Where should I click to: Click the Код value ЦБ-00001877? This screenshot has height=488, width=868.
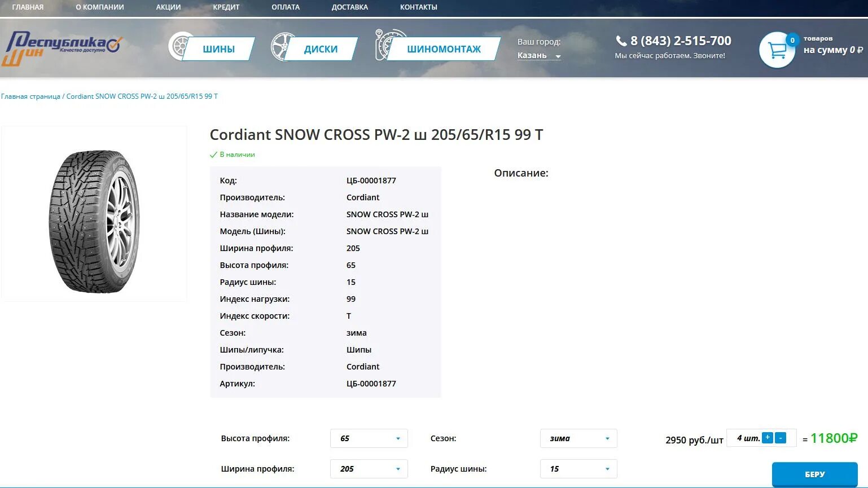pyautogui.click(x=371, y=181)
